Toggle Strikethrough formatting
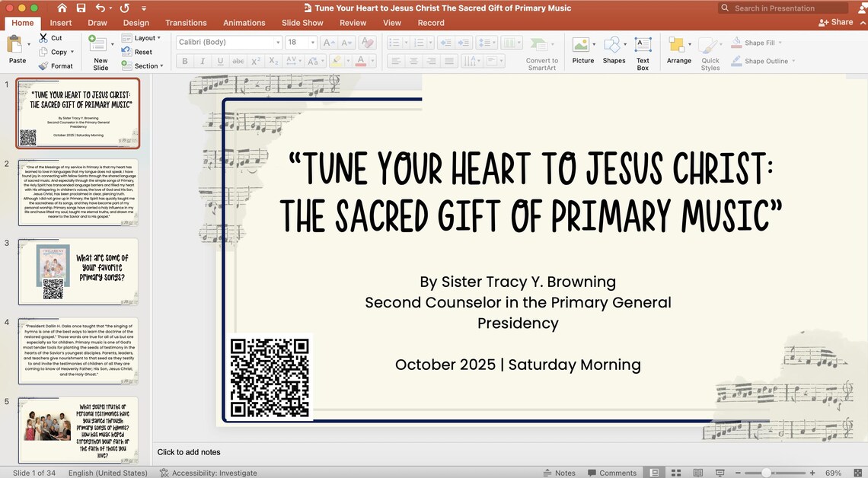Screen dimensions: 868x478 pos(238,61)
